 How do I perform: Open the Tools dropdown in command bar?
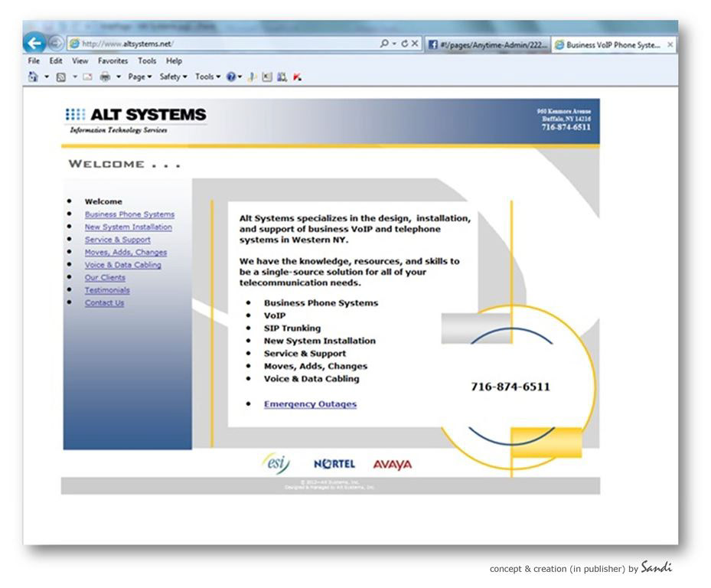click(207, 77)
